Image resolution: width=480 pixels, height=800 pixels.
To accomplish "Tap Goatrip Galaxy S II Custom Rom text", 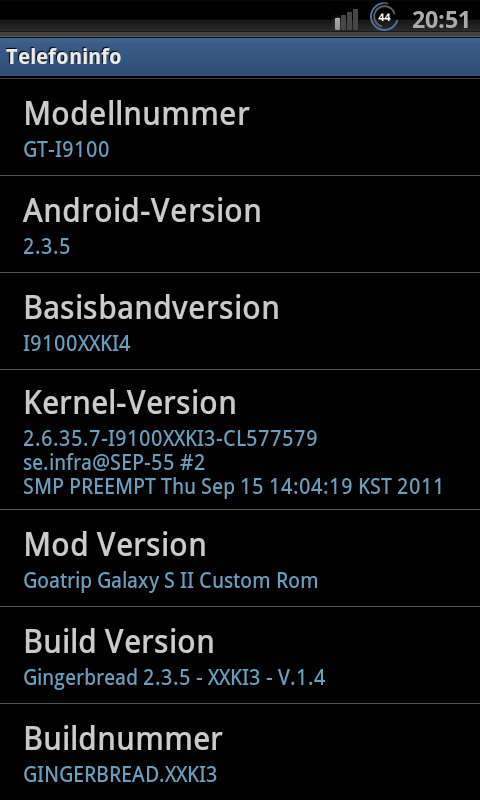I will 171,581.
